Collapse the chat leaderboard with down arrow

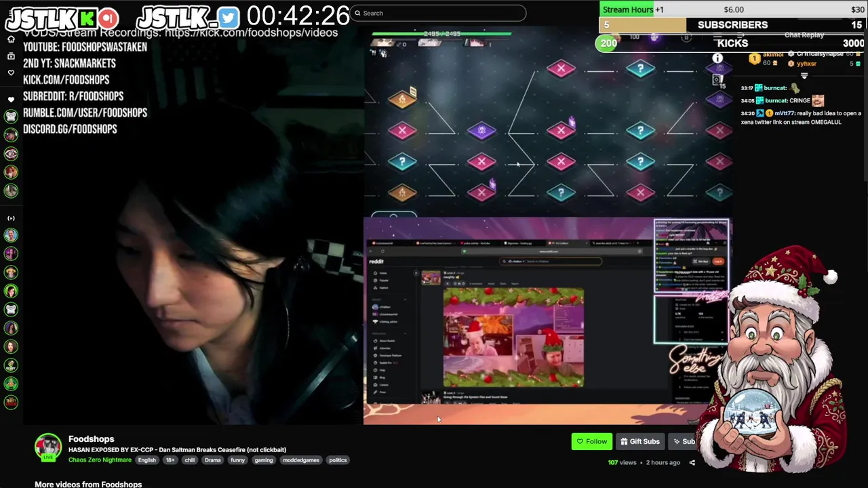click(x=804, y=76)
